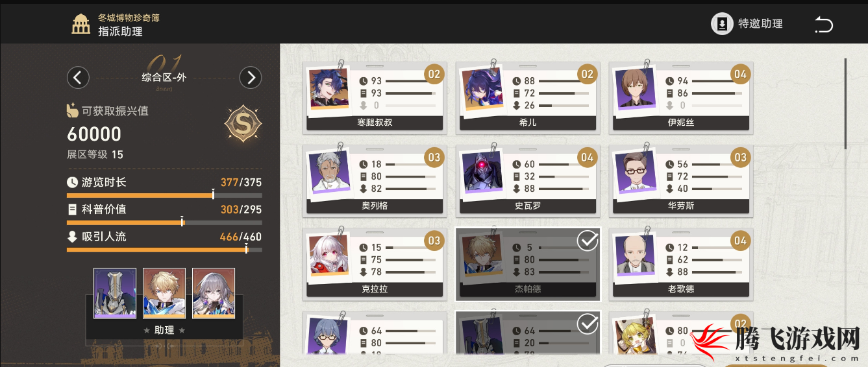The width and height of the screenshot is (868, 367).
Task: Click the down-arrow icon beside 吸引人流
Action: 72,237
